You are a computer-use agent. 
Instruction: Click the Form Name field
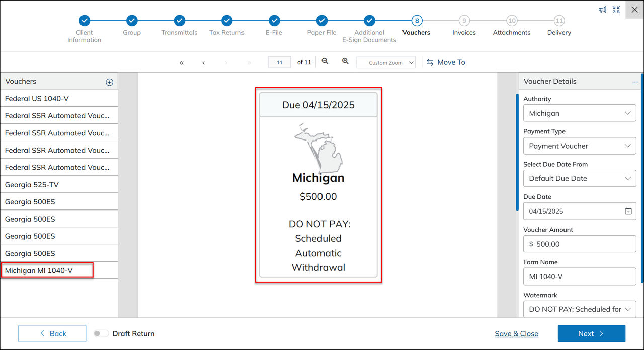580,276
